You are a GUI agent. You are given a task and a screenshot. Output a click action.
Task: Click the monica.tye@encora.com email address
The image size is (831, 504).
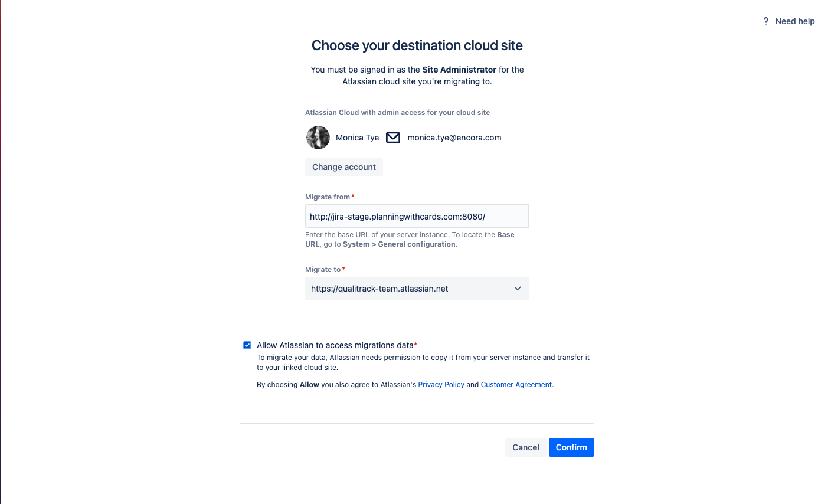click(x=454, y=138)
